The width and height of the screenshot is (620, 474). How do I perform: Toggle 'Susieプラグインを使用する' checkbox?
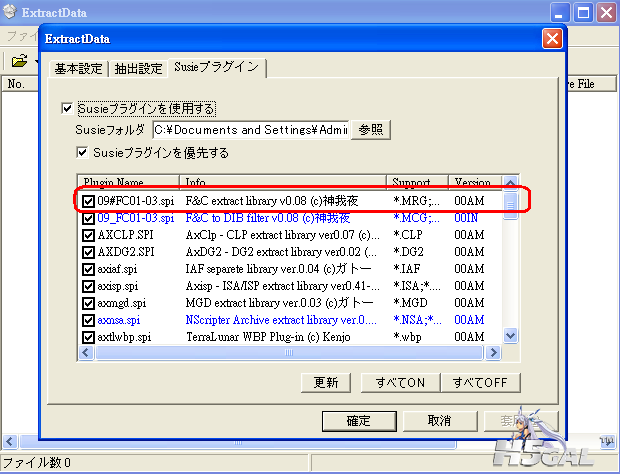(68, 108)
